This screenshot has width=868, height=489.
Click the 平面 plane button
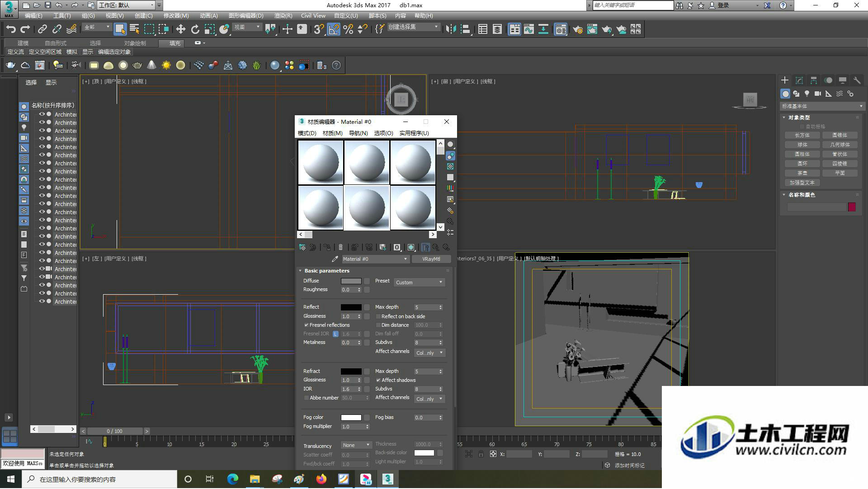point(840,174)
